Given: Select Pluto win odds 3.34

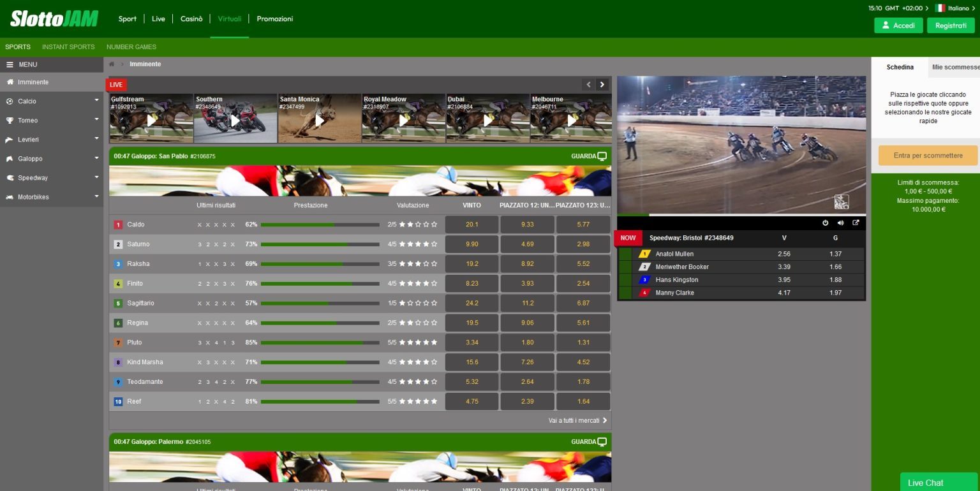Looking at the screenshot, I should pyautogui.click(x=472, y=342).
